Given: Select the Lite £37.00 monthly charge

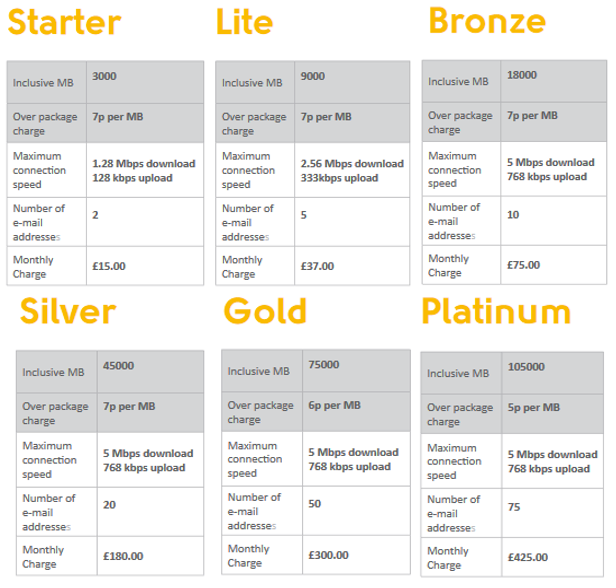Looking at the screenshot, I should [317, 266].
